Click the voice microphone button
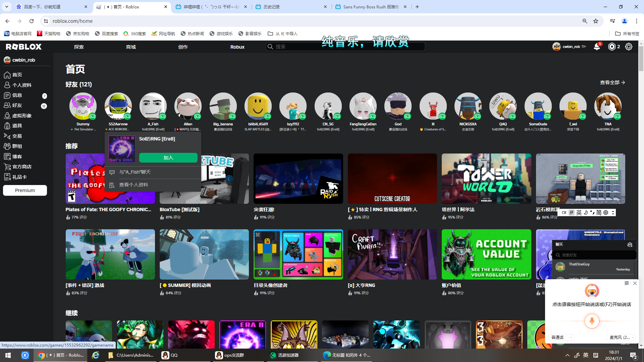Viewport: 644px width, 362px height. click(592, 321)
